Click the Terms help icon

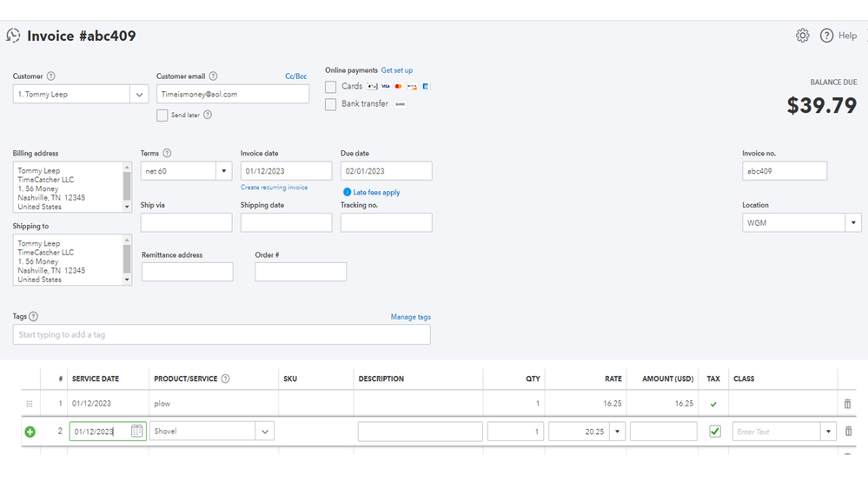point(168,154)
